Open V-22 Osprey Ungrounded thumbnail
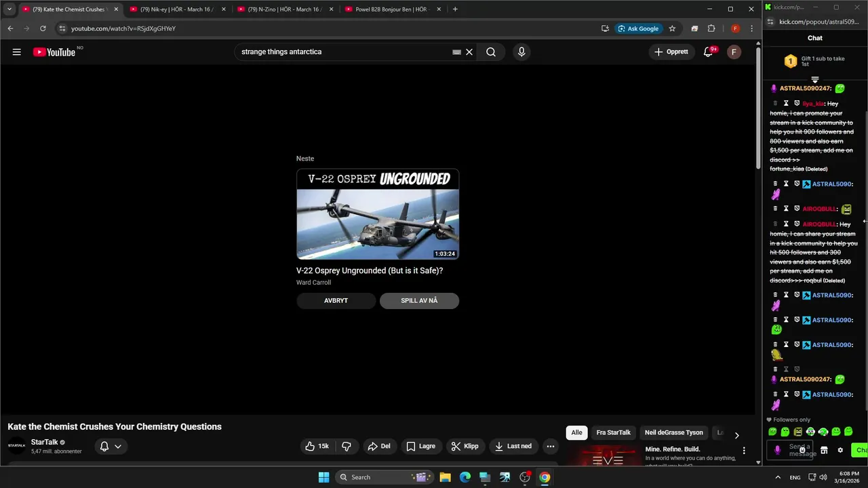Image resolution: width=868 pixels, height=488 pixels. click(x=378, y=214)
